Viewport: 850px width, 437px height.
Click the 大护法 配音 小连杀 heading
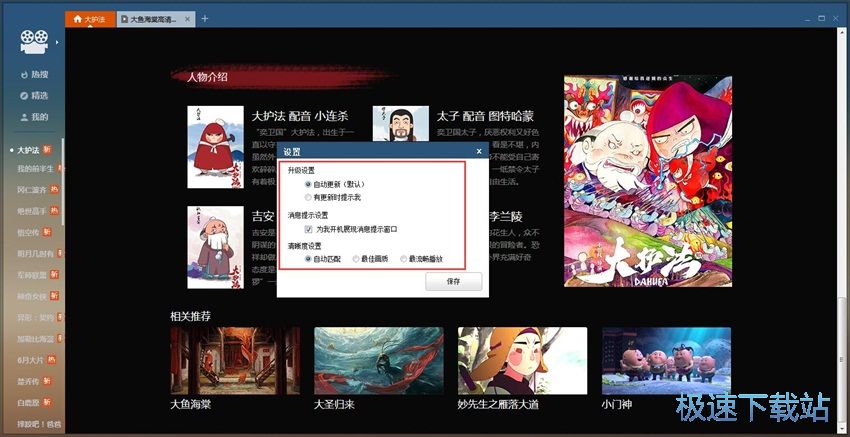[x=300, y=116]
